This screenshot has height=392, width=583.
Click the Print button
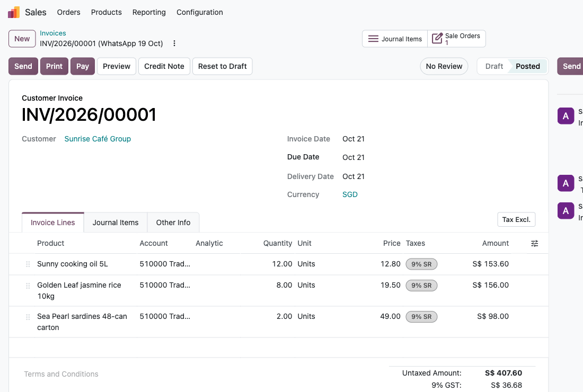(x=54, y=66)
